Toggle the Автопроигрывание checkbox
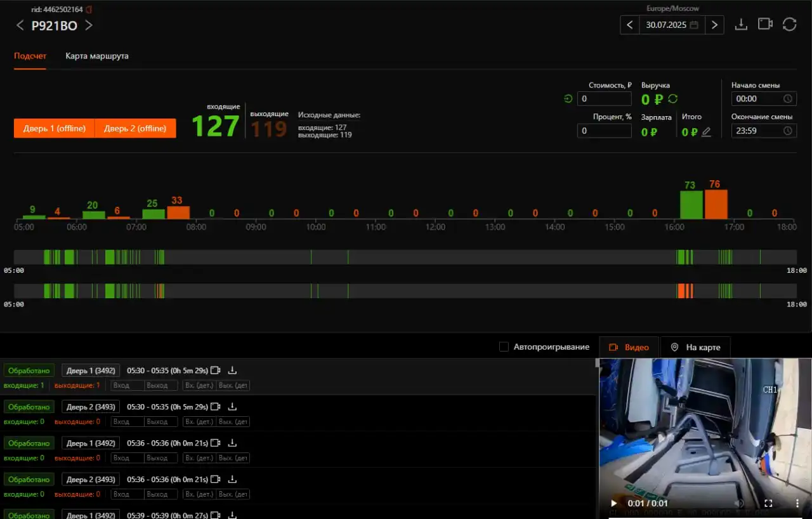The width and height of the screenshot is (812, 519). [x=504, y=347]
